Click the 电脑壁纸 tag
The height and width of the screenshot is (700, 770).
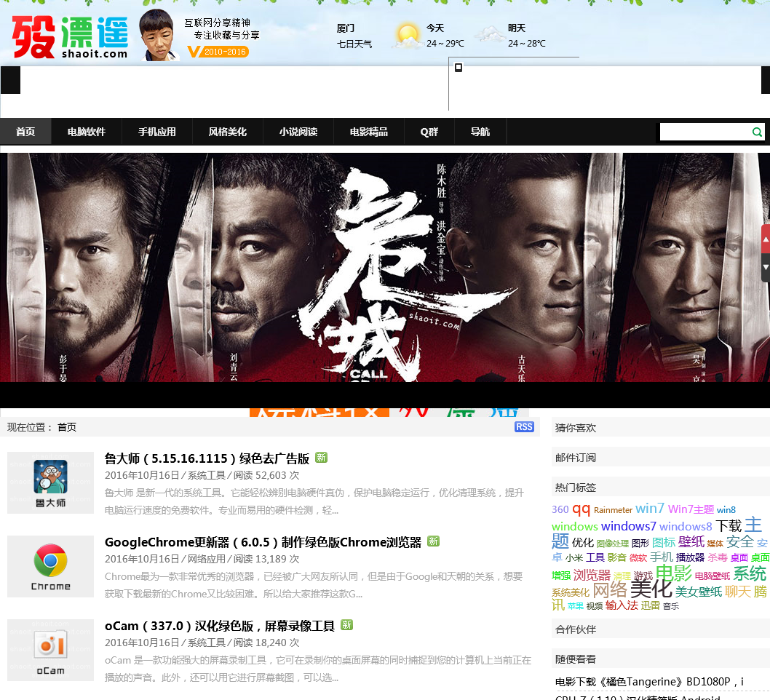tap(712, 576)
